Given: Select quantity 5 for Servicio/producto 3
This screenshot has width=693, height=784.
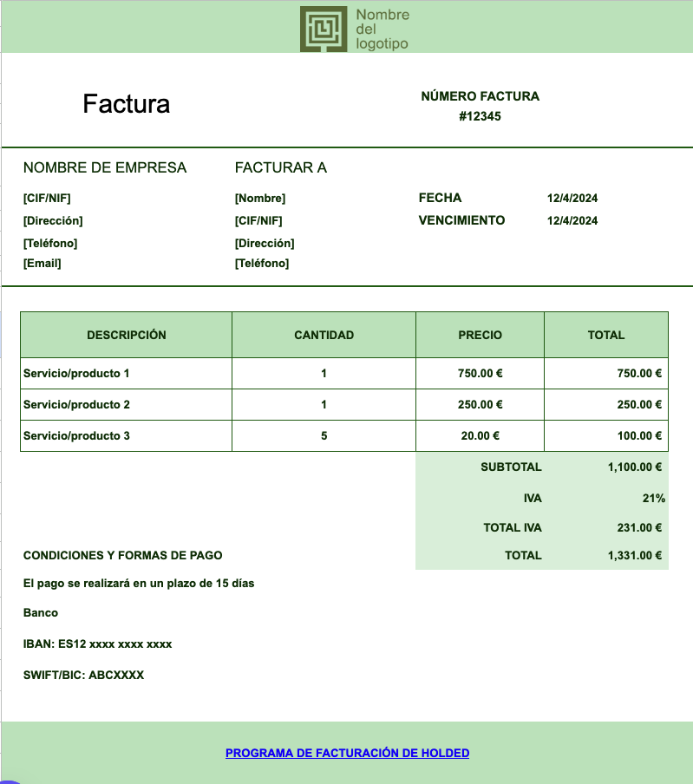Looking at the screenshot, I should point(324,436).
